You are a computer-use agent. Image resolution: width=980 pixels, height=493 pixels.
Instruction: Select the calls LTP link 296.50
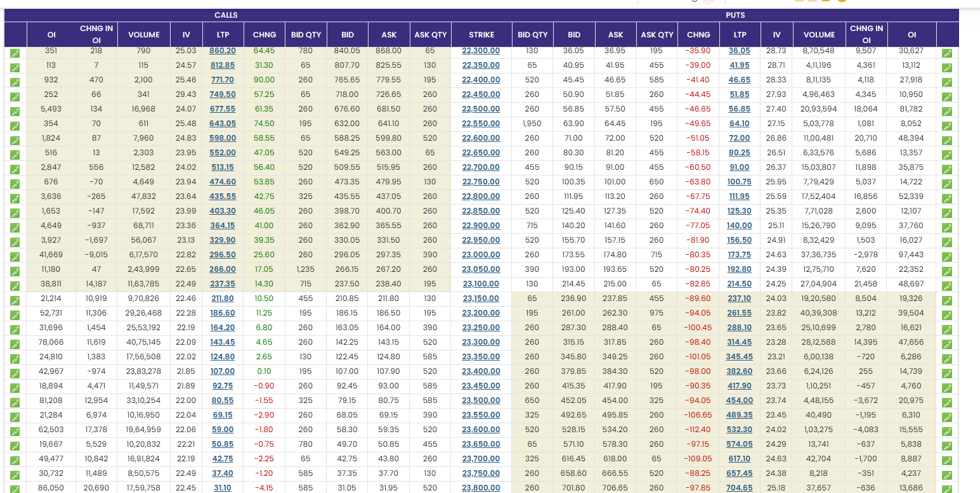pyautogui.click(x=222, y=255)
